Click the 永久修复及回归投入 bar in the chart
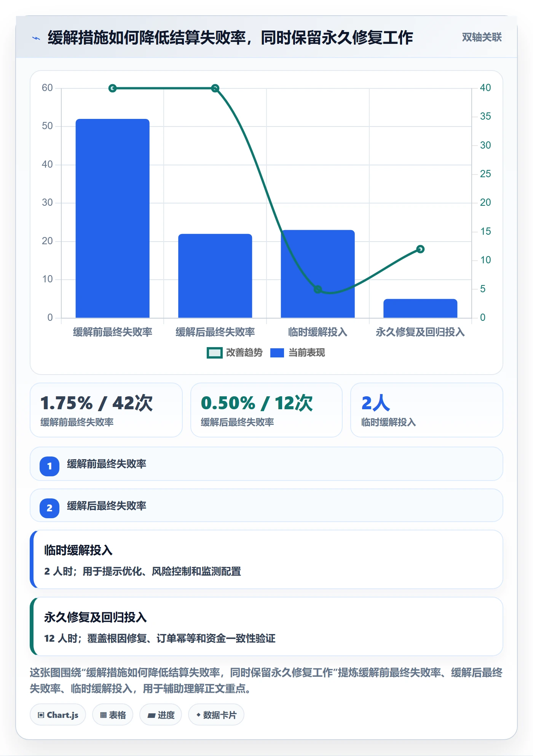The width and height of the screenshot is (533, 756). 420,308
